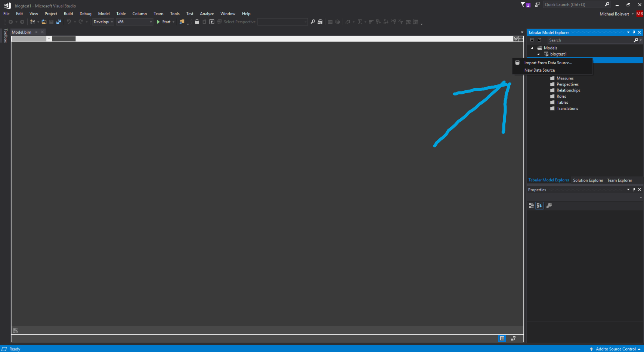Open Tabular Model Explorer window position dropdown
This screenshot has height=352, width=644.
pyautogui.click(x=628, y=32)
